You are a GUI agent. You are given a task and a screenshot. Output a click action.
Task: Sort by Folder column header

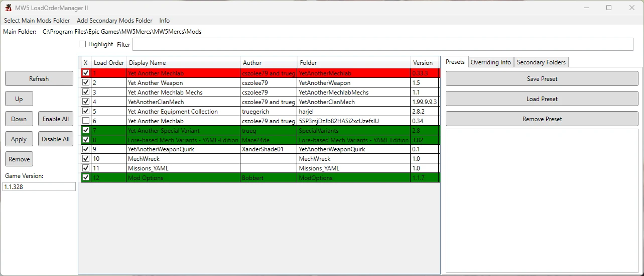354,63
